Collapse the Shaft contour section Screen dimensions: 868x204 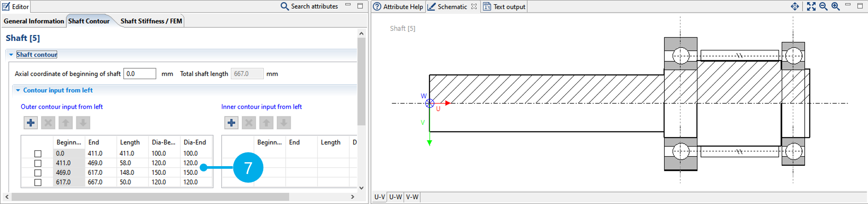[11, 54]
